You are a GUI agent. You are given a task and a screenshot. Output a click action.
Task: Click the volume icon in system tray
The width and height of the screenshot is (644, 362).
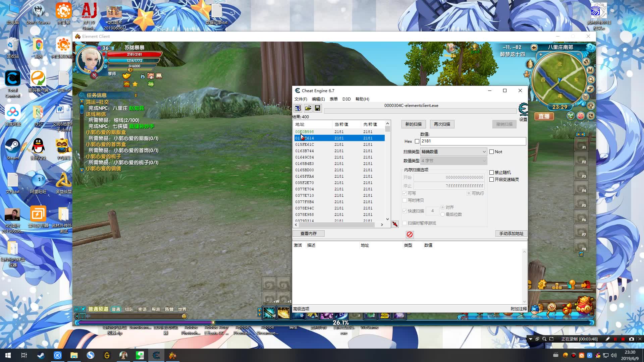[x=614, y=355]
